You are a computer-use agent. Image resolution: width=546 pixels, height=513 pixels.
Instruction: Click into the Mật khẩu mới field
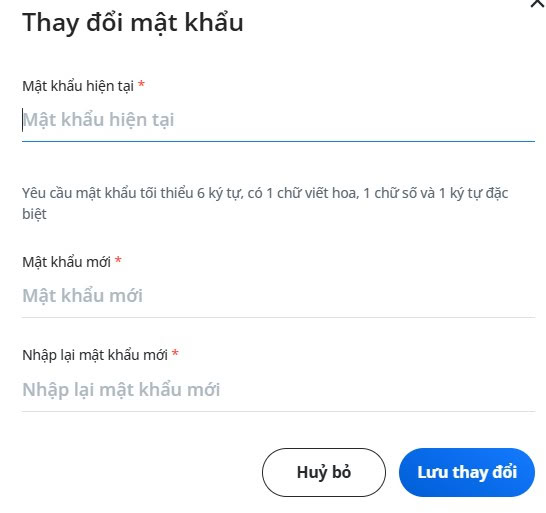[278, 296]
